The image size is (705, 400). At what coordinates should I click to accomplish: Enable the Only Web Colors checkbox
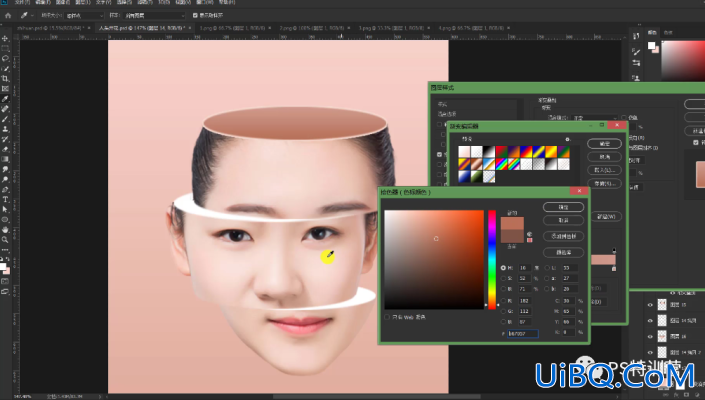(387, 317)
